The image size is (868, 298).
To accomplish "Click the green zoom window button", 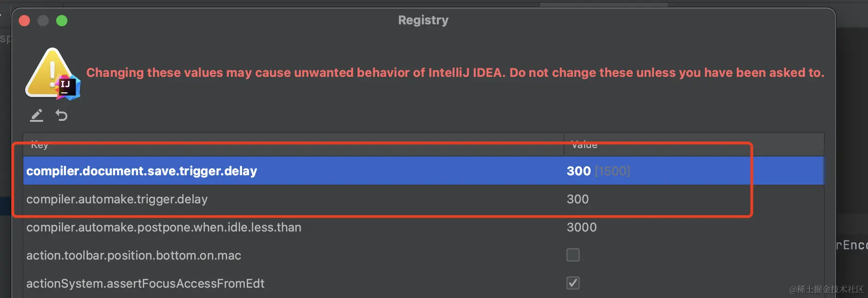I will pos(62,21).
